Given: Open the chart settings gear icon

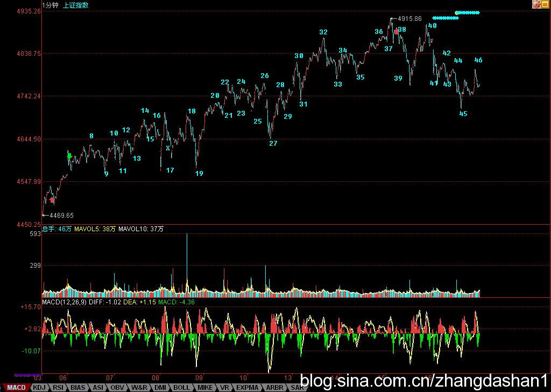Looking at the screenshot, I should [536, 4].
